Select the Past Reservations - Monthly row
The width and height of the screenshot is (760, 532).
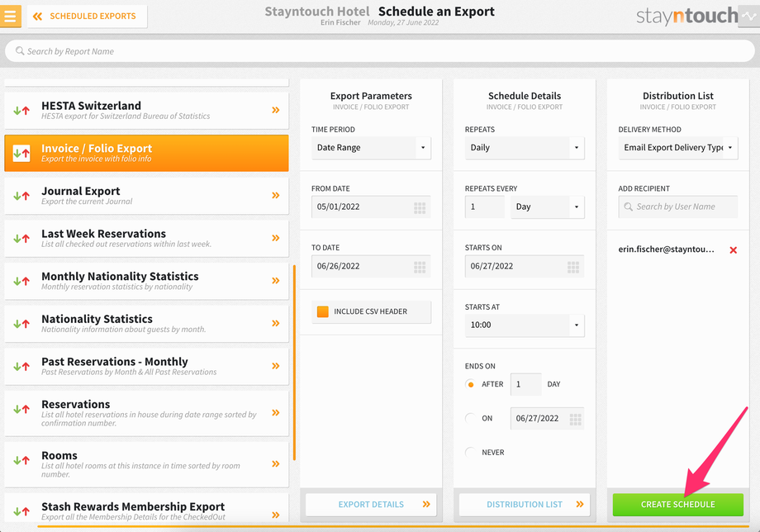point(146,366)
